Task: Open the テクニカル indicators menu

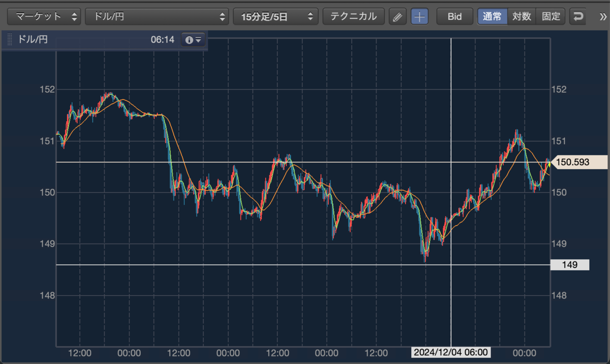Action: coord(354,17)
